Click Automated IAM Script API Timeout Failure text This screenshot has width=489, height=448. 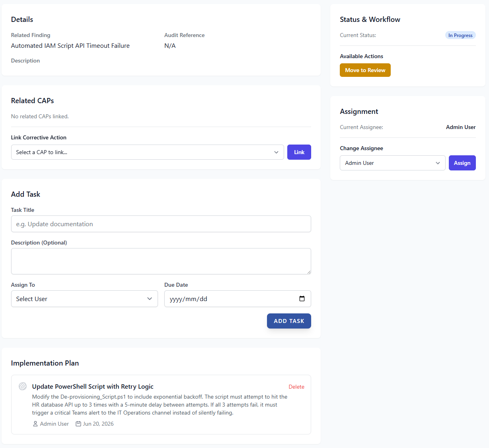(x=70, y=46)
